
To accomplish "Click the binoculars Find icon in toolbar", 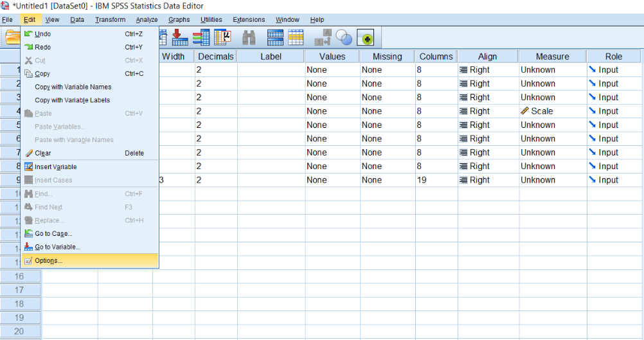I will [249, 38].
